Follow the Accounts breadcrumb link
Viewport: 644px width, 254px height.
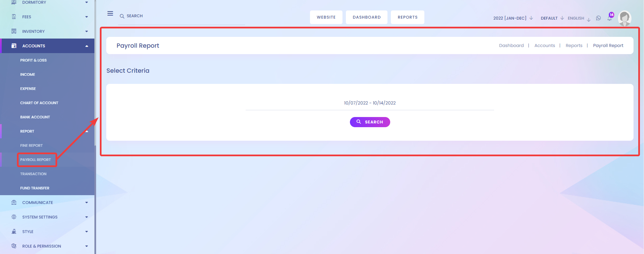tap(545, 46)
